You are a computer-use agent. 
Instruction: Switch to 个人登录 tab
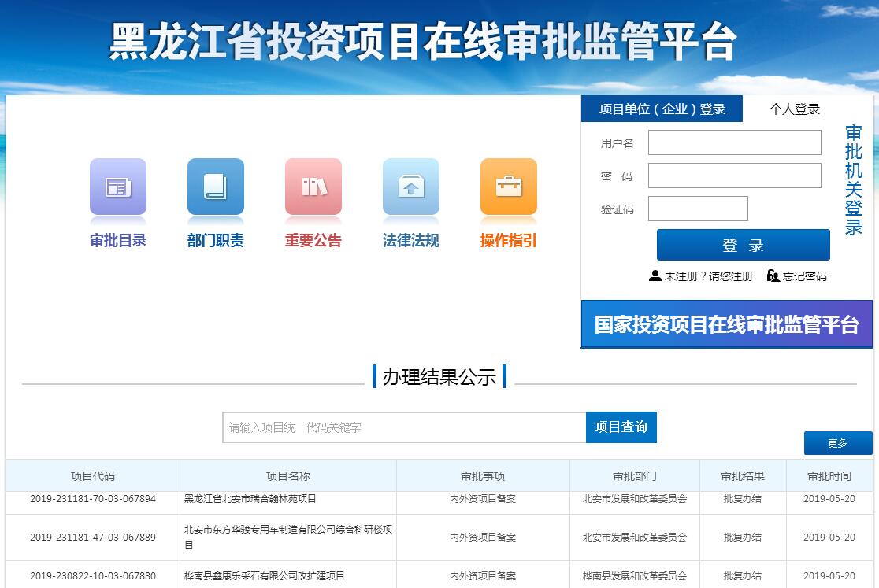795,109
